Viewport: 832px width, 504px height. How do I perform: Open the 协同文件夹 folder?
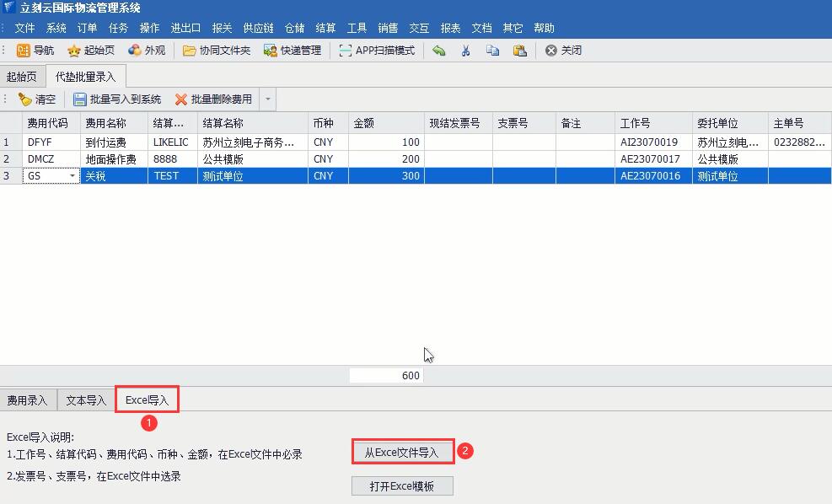217,51
